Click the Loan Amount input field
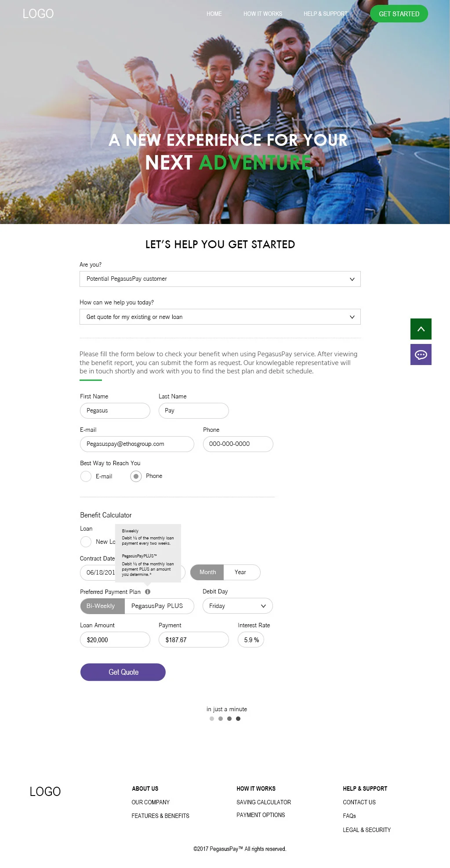 pos(115,640)
